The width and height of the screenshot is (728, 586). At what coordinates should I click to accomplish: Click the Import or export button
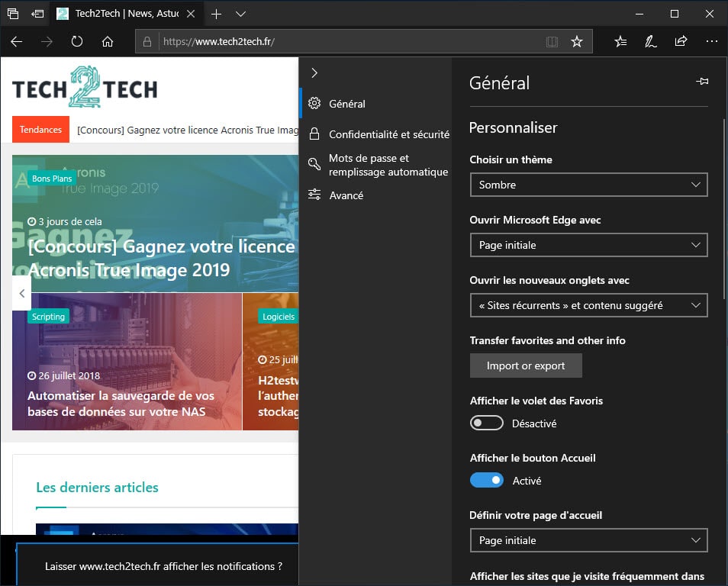pyautogui.click(x=526, y=365)
